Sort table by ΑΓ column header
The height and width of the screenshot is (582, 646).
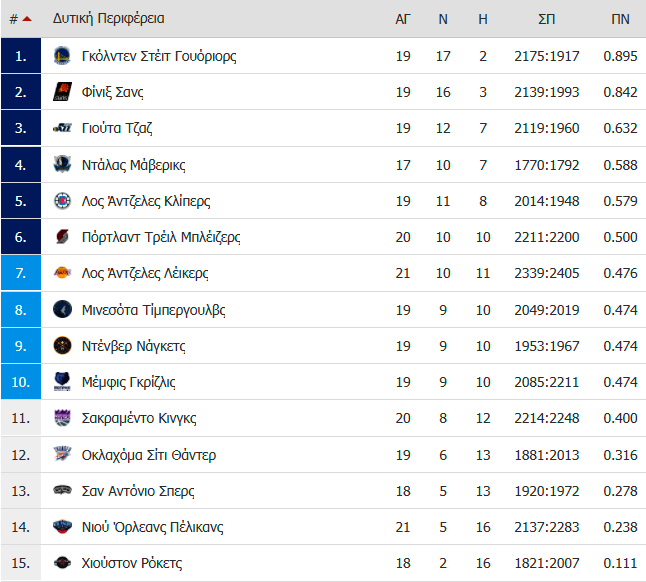(x=403, y=19)
